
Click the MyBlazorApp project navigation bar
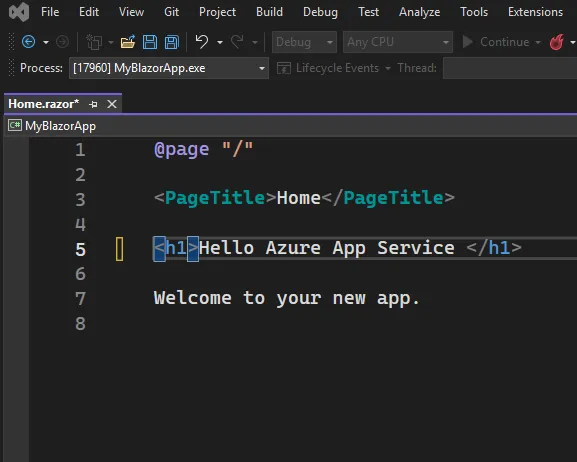click(291, 126)
